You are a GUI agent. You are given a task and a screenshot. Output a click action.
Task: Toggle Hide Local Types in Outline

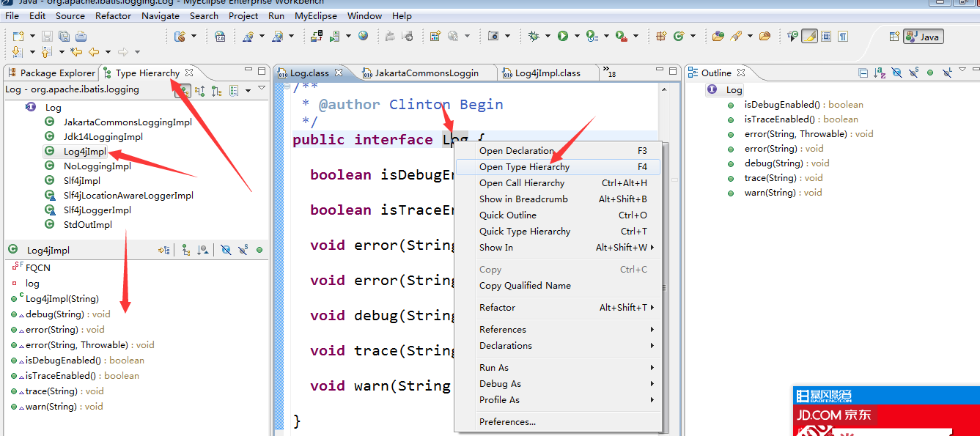tap(948, 73)
